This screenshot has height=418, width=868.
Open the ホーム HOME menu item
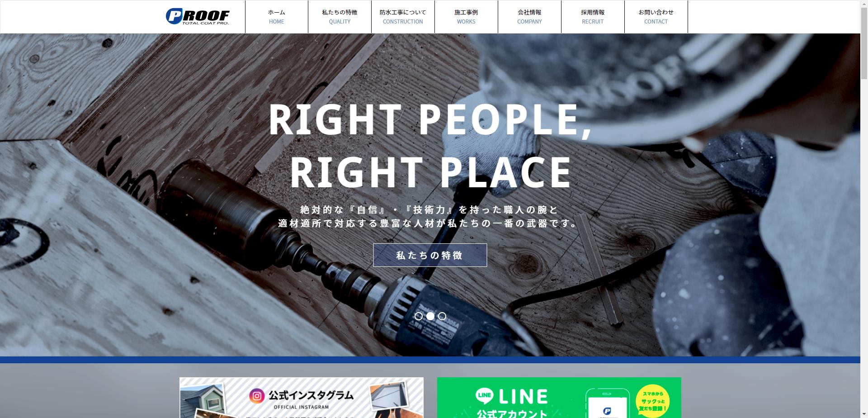(x=277, y=17)
